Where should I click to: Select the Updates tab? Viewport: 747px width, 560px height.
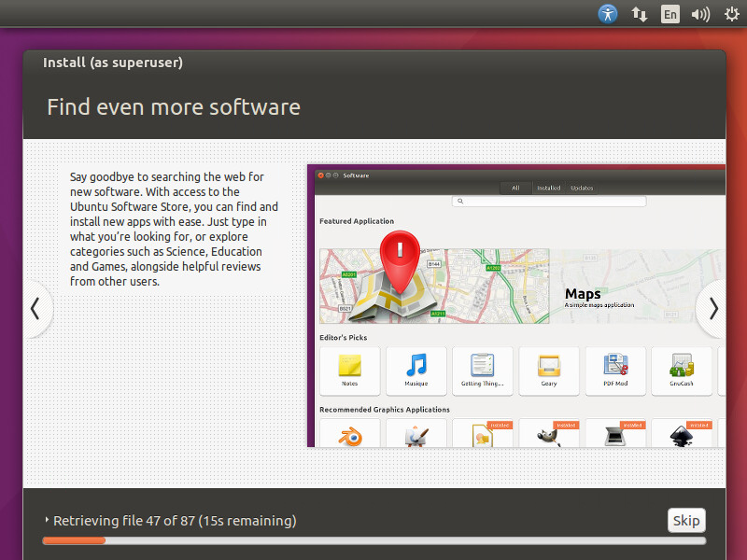582,188
